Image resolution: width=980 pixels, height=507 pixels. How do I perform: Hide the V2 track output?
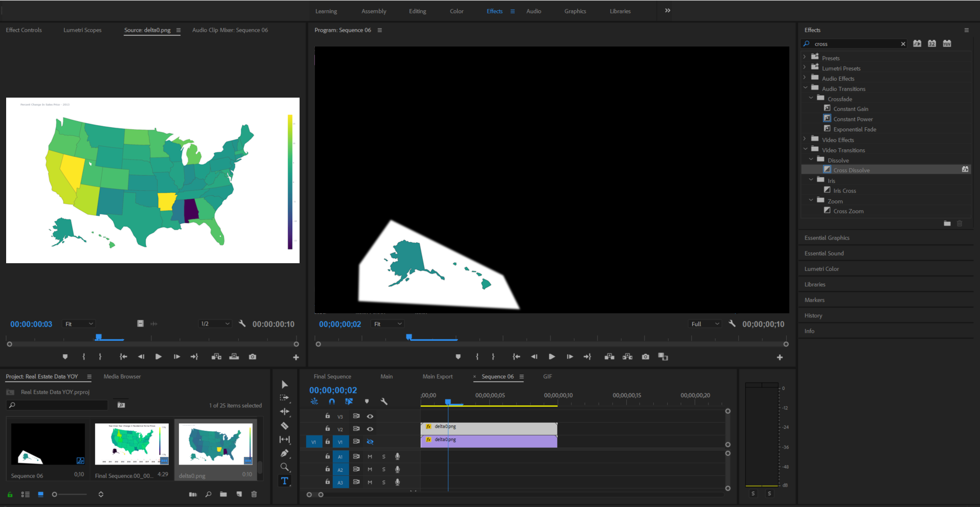370,429
